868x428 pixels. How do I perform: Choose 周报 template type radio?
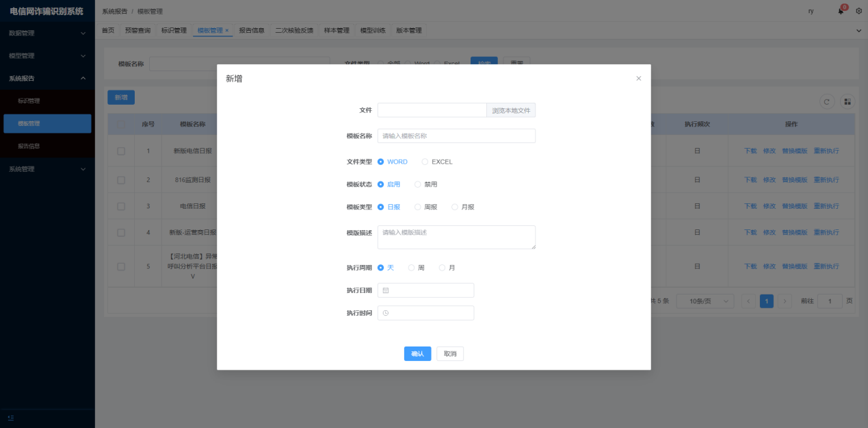click(x=418, y=207)
